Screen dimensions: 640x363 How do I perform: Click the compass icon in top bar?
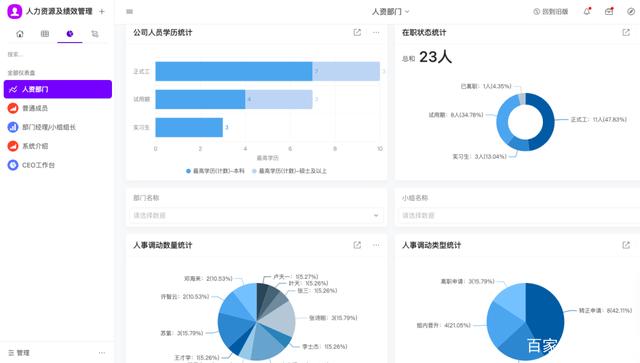(x=631, y=11)
